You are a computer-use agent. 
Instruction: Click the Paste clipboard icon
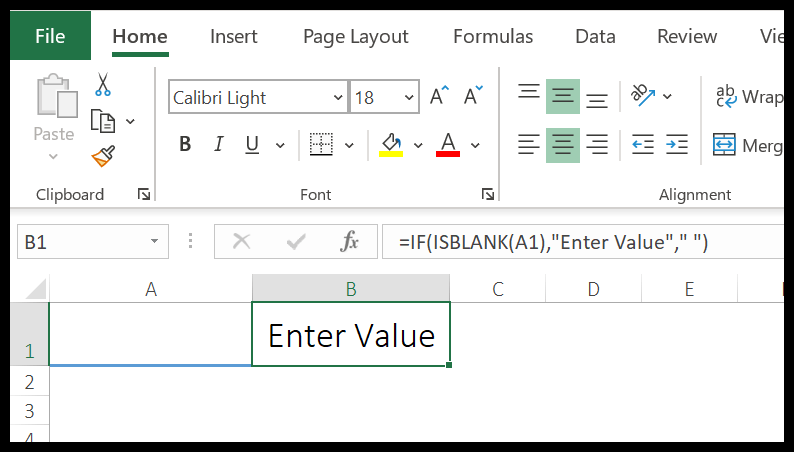tap(57, 96)
